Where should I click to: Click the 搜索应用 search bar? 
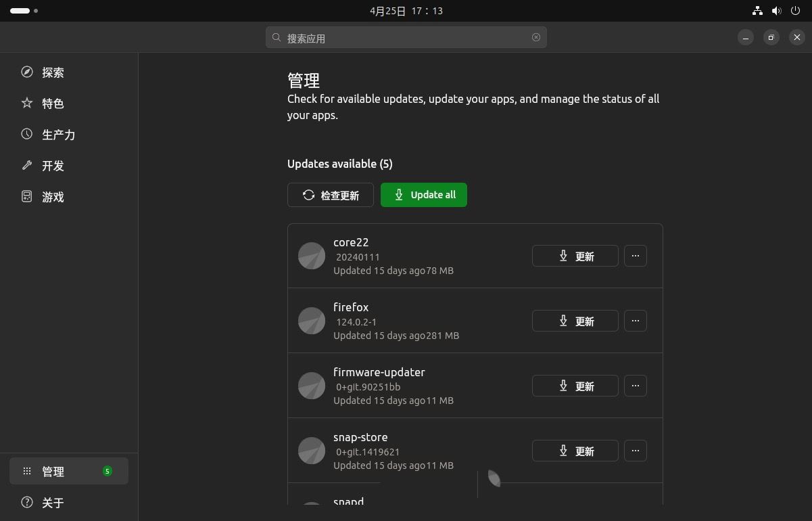(x=406, y=37)
